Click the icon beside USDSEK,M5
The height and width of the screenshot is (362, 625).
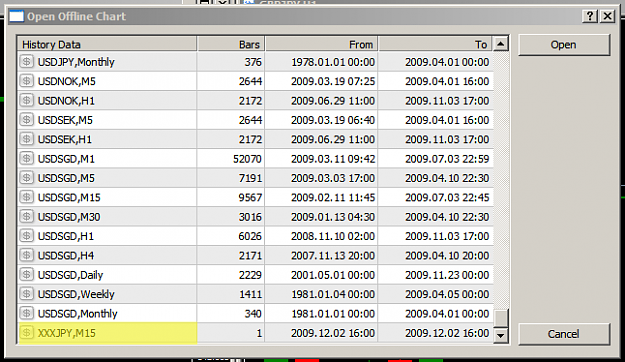coord(27,120)
